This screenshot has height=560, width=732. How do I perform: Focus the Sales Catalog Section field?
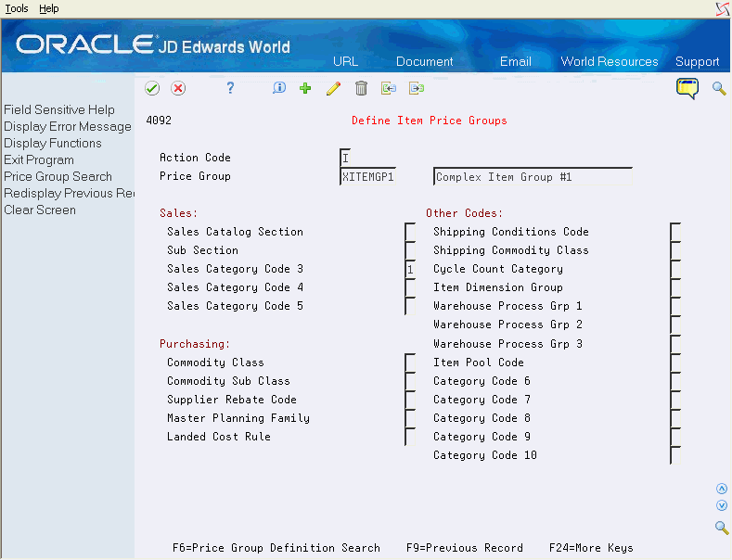[410, 232]
